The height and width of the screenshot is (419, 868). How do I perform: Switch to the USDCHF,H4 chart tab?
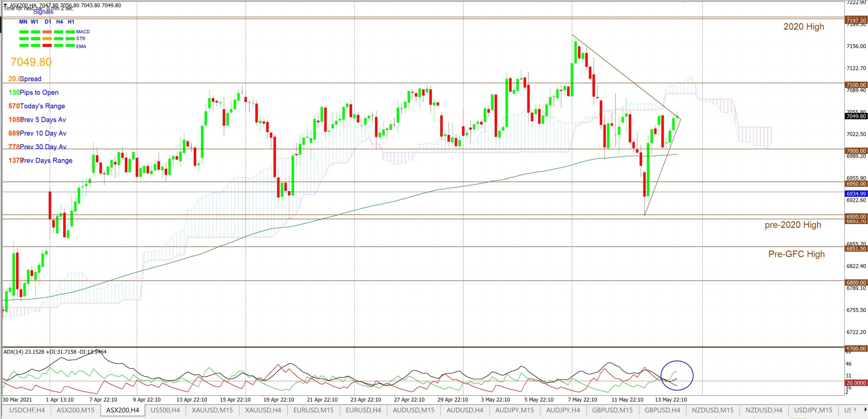pos(27,410)
